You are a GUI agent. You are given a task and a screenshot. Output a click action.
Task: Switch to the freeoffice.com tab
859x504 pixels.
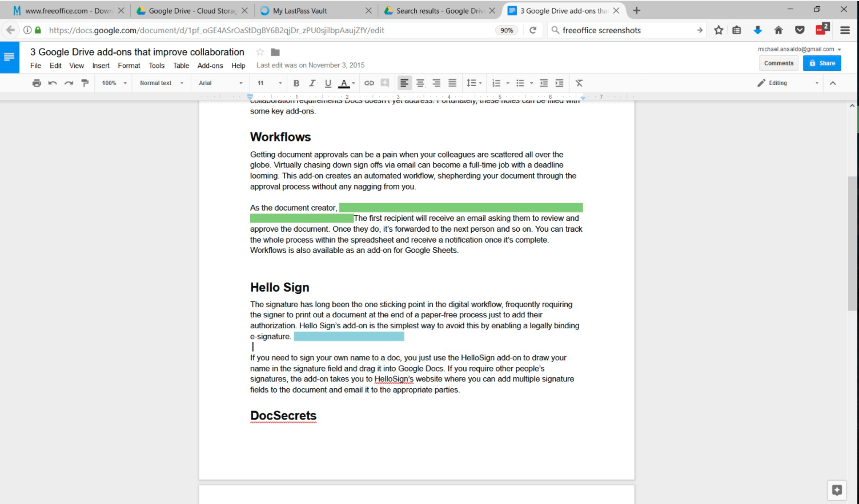pos(68,11)
